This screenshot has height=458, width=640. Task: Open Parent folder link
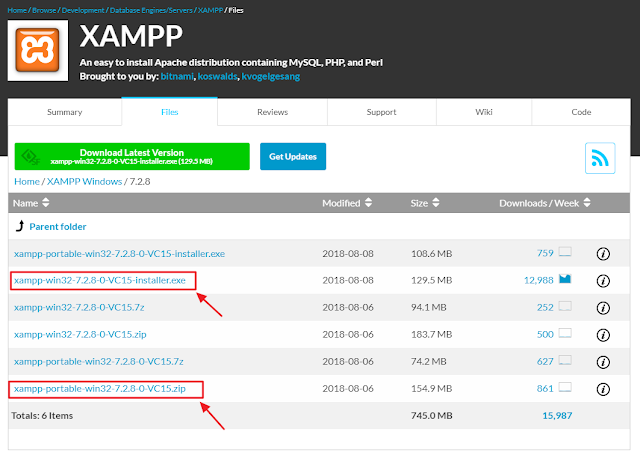pos(58,227)
